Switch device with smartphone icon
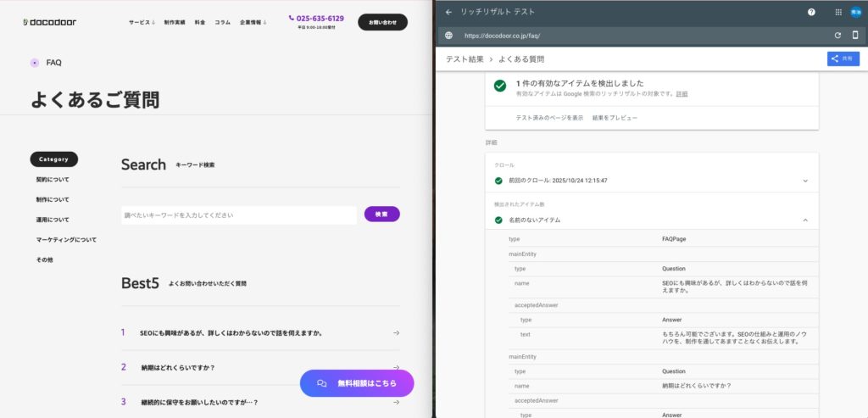The image size is (868, 418). point(855,36)
